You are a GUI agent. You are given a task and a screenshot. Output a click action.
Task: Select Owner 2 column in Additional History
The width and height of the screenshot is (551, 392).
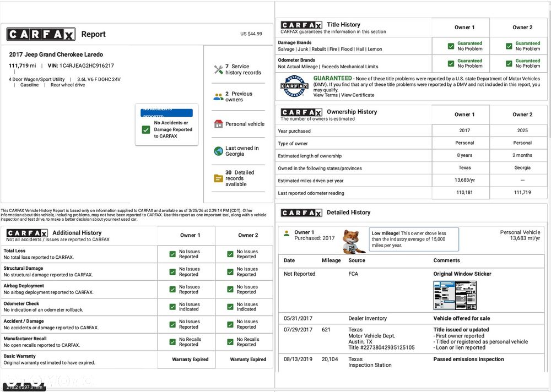[x=248, y=235]
